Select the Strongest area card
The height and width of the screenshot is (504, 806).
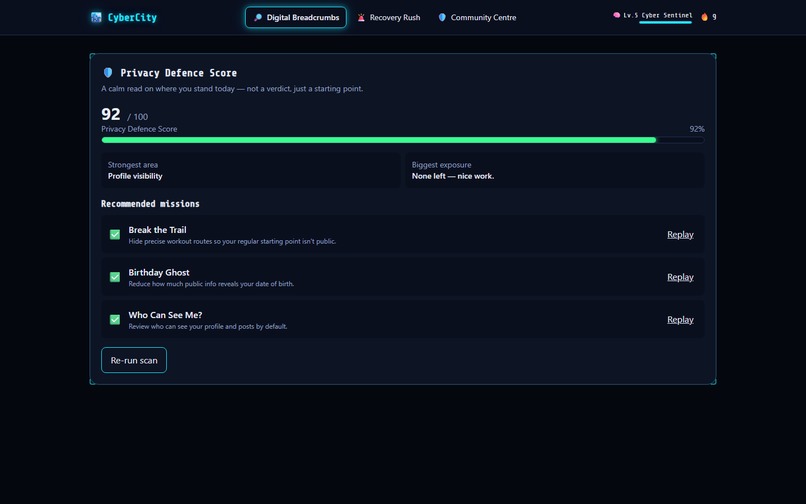[x=251, y=170]
